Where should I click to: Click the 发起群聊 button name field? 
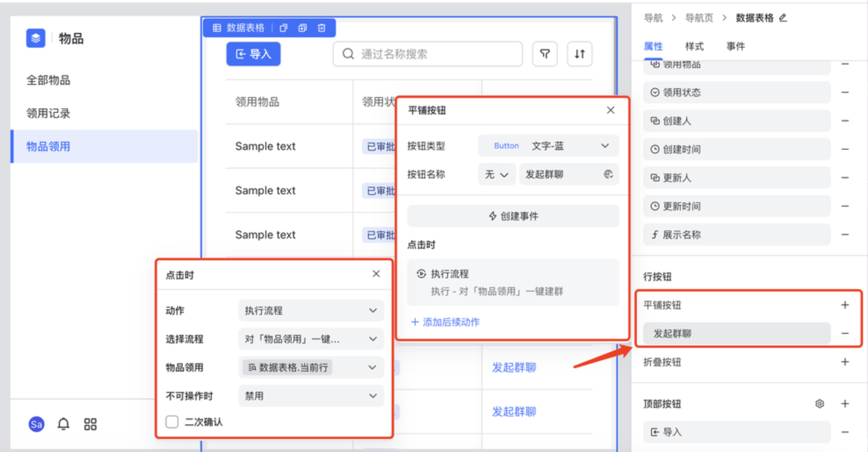[x=569, y=174]
